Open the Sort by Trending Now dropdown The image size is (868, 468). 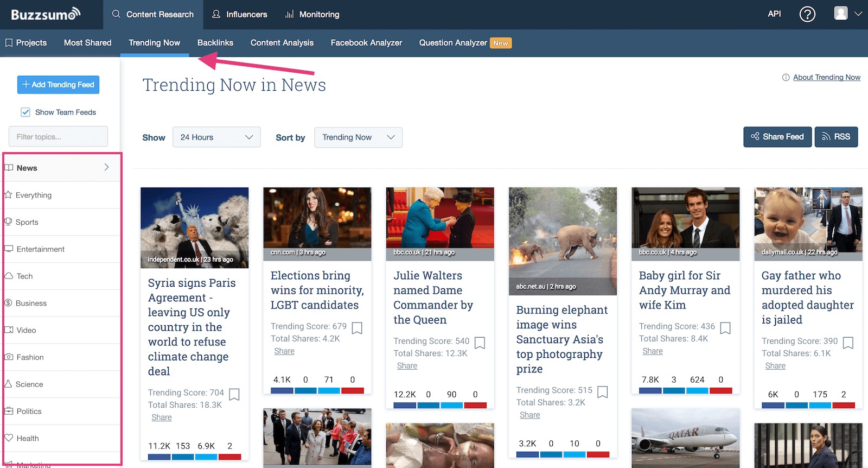(x=358, y=137)
